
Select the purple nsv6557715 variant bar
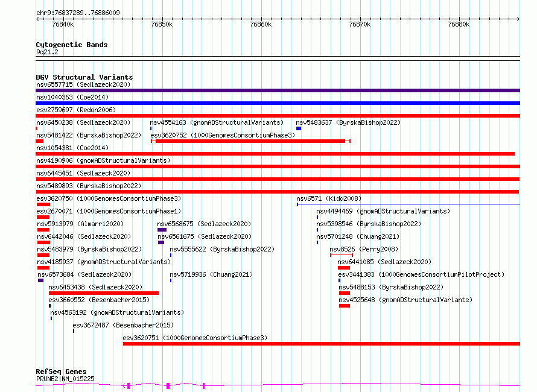[278, 90]
